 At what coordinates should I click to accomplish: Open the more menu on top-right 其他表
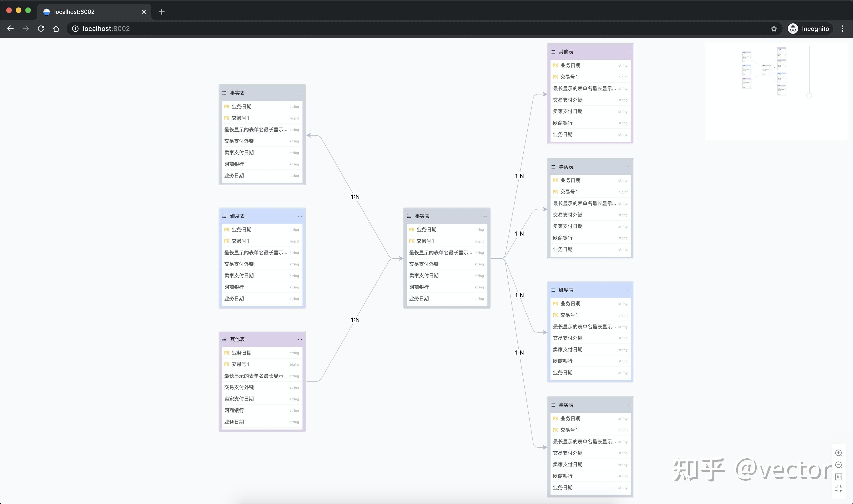coord(628,52)
